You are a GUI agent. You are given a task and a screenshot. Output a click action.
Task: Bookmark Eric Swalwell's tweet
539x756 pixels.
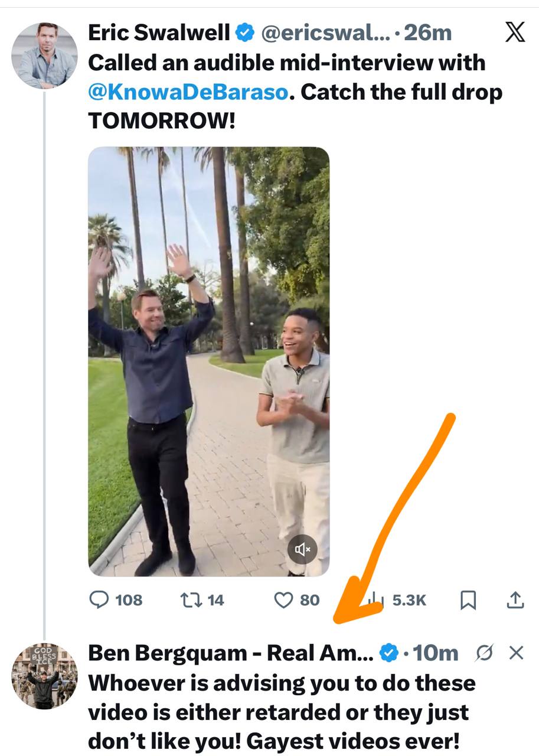click(468, 600)
